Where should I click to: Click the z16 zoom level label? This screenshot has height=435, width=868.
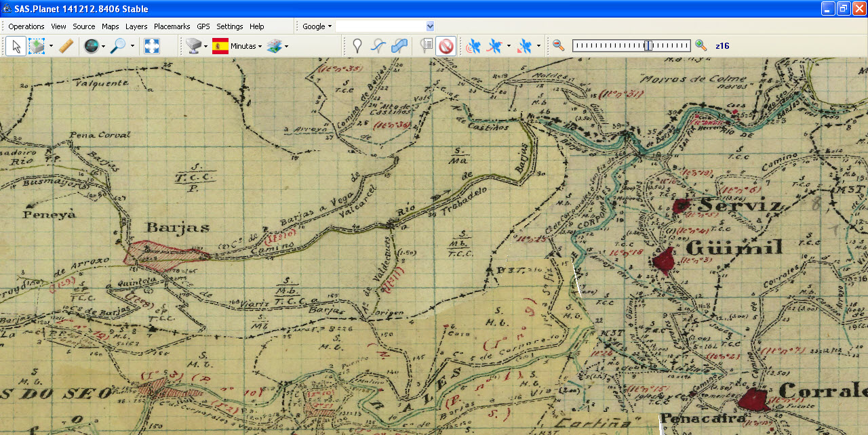(x=722, y=46)
